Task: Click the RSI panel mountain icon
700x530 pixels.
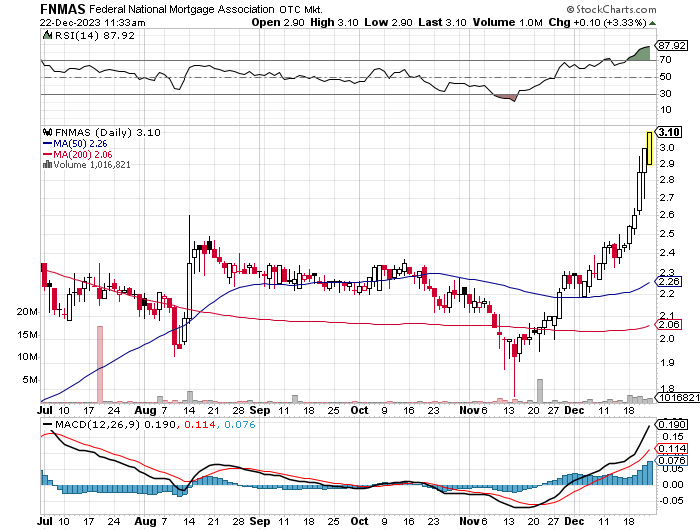Action: tap(47, 35)
